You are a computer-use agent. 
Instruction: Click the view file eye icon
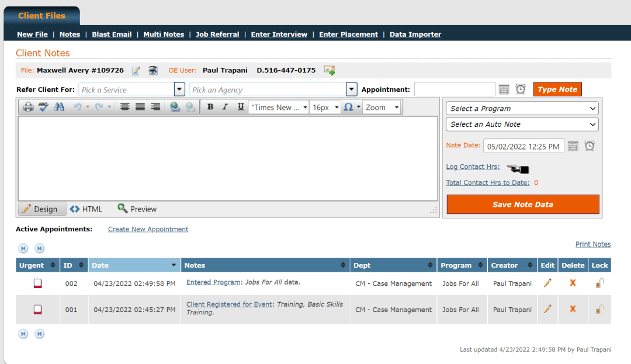coord(153,71)
